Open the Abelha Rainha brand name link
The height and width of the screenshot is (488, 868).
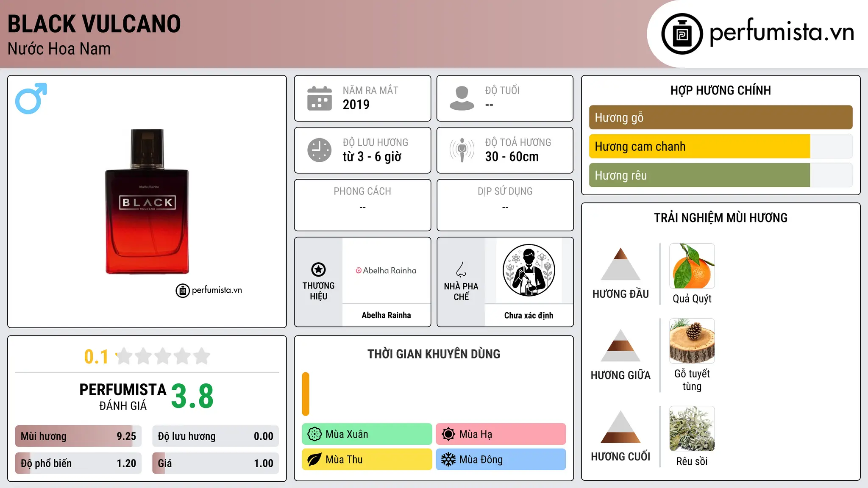pos(386,315)
